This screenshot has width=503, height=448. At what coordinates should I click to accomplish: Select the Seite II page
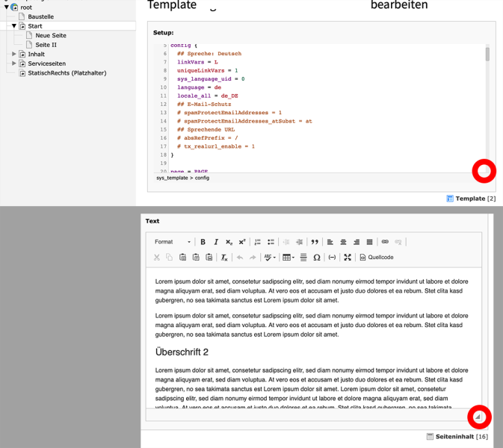46,45
